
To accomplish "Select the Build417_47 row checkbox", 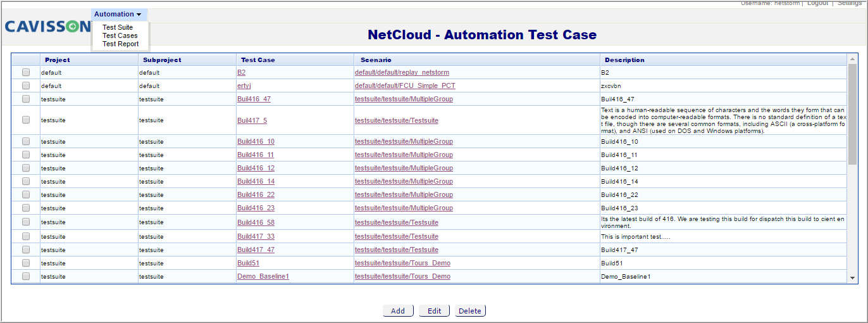I will click(x=26, y=250).
